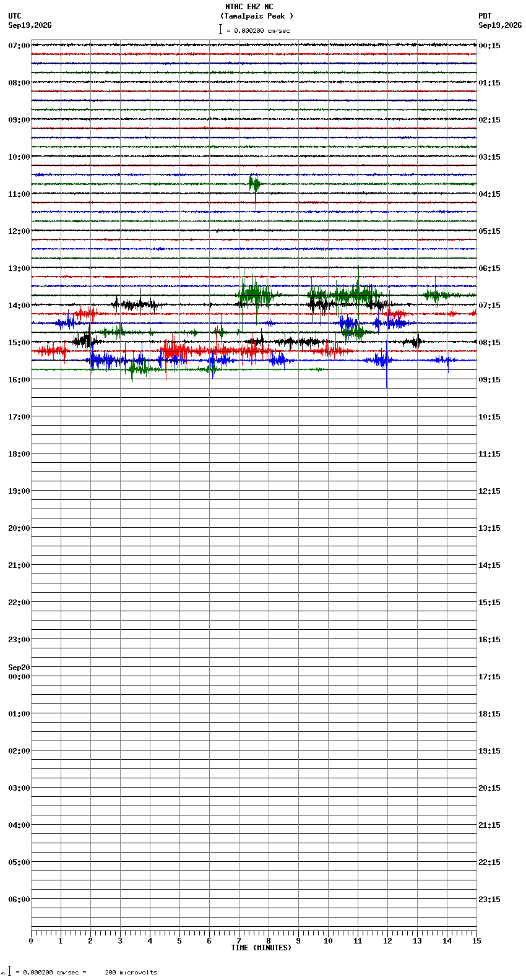Click the '10:15' PDT time label
The image size is (526, 980).
coord(489,417)
